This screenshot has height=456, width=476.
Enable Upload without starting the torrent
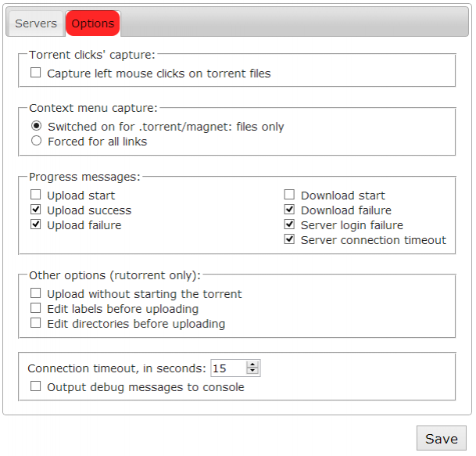point(36,294)
